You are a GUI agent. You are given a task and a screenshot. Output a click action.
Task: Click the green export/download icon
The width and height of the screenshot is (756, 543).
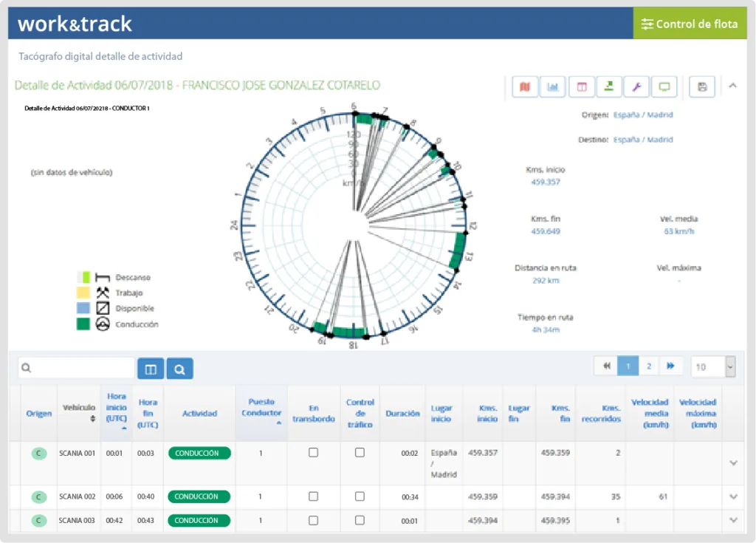click(x=609, y=87)
